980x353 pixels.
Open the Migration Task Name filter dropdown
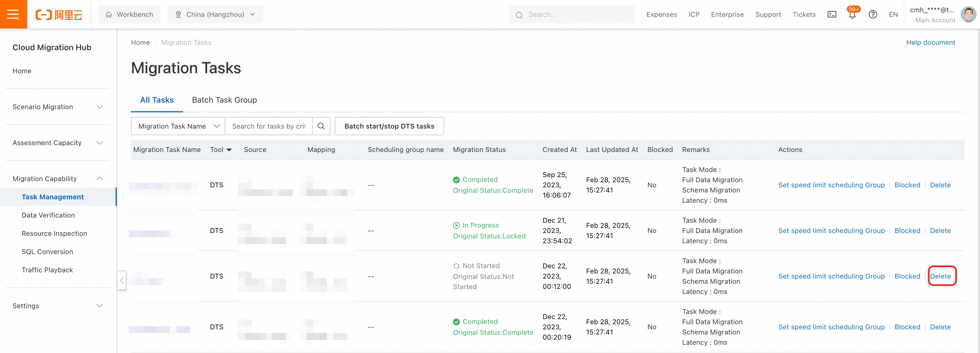pos(178,126)
